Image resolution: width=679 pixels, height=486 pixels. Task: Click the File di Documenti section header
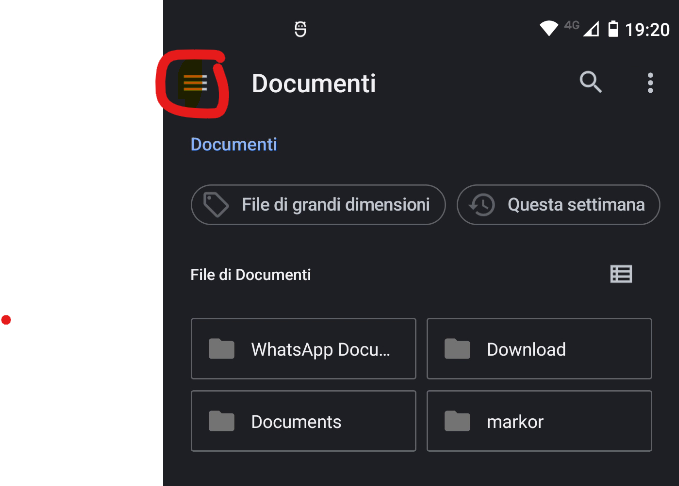250,274
